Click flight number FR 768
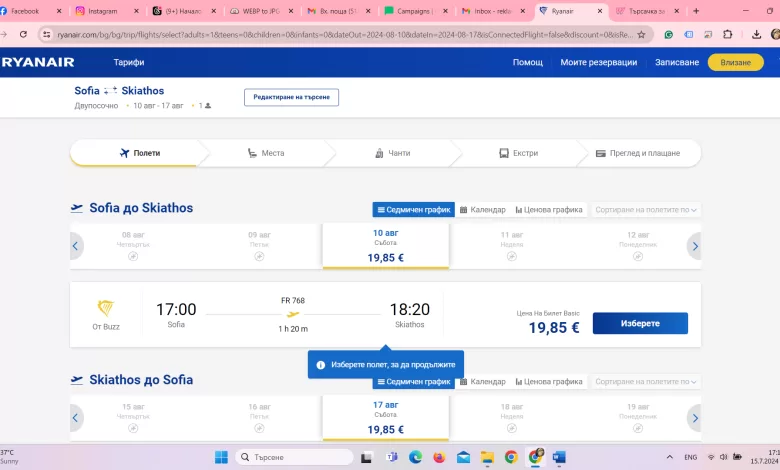 [x=293, y=300]
